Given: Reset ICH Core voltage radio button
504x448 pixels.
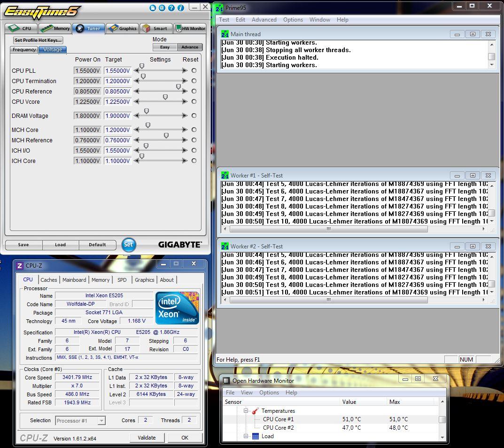Looking at the screenshot, I should 194,160.
